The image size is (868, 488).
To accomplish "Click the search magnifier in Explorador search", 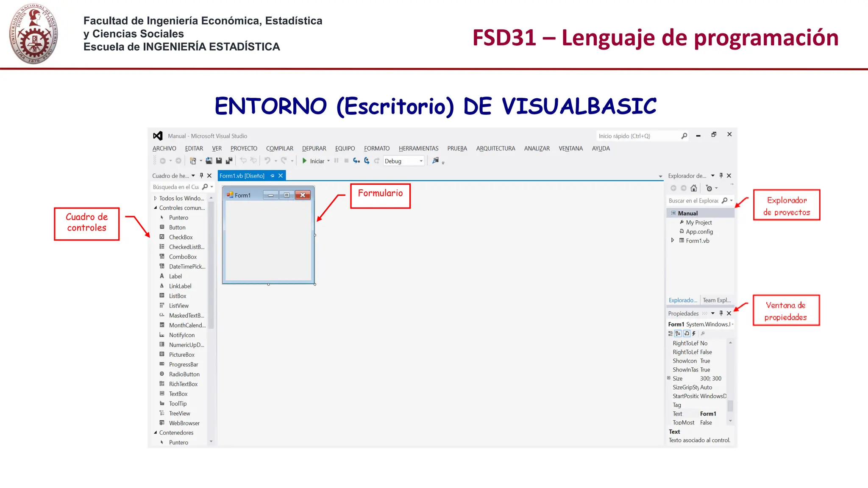I will click(x=725, y=200).
